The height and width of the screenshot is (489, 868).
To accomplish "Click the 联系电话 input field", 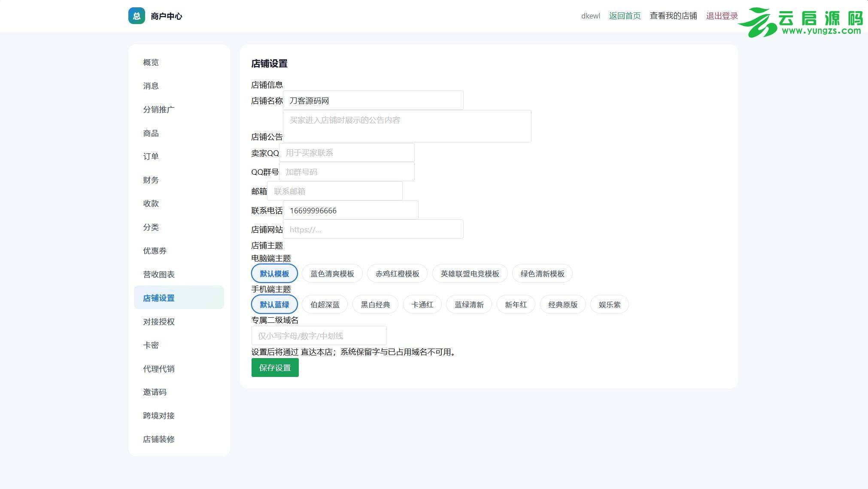I will click(351, 210).
